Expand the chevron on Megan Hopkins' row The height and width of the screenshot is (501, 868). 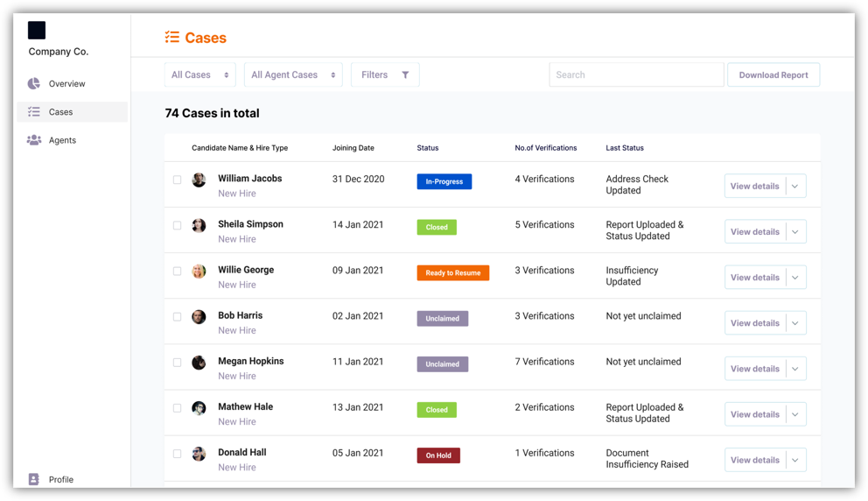[x=795, y=369]
